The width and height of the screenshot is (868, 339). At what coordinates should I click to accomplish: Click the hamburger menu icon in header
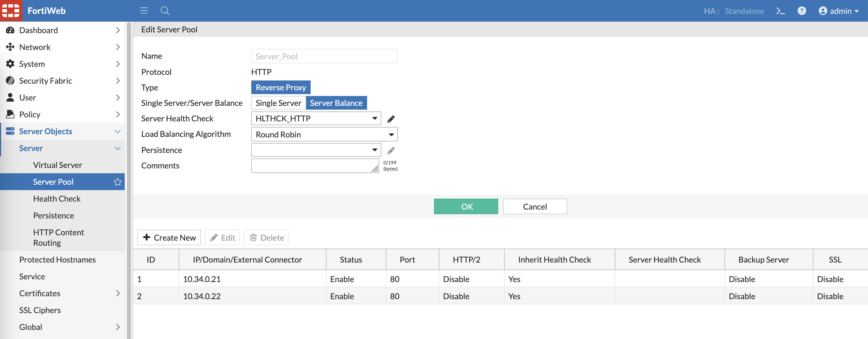pos(144,11)
